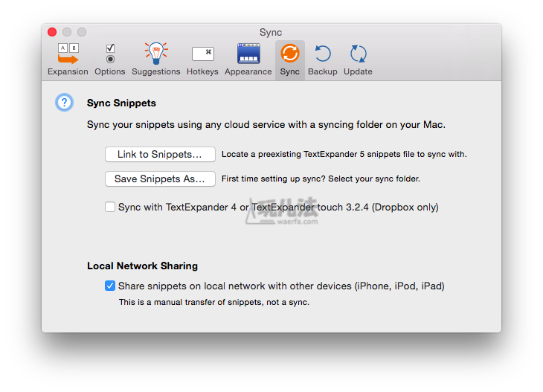The width and height of the screenshot is (543, 392).
Task: Click the Local Network Sharing heading
Action: [x=142, y=266]
